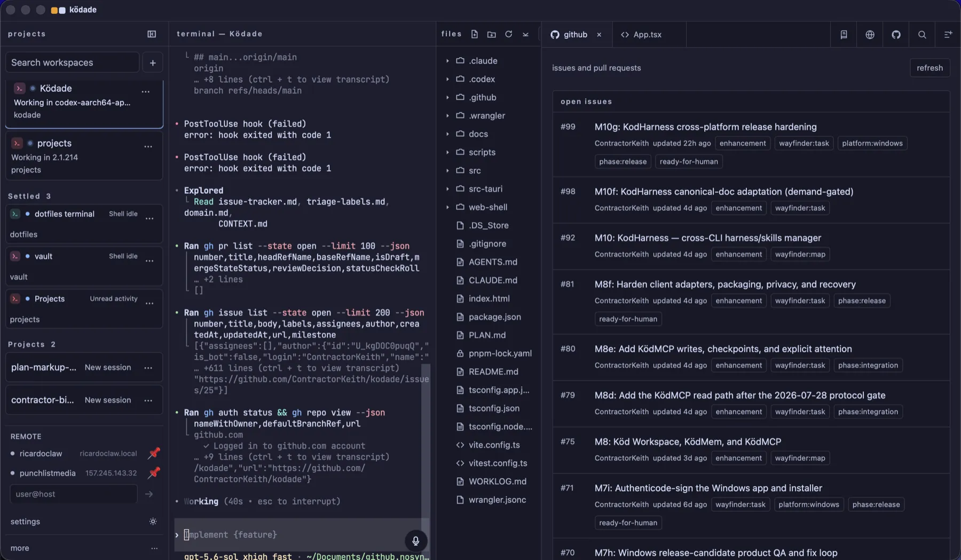Unpin the punchlistmedia remote host
Viewport: 961px width, 560px height.
tap(154, 473)
